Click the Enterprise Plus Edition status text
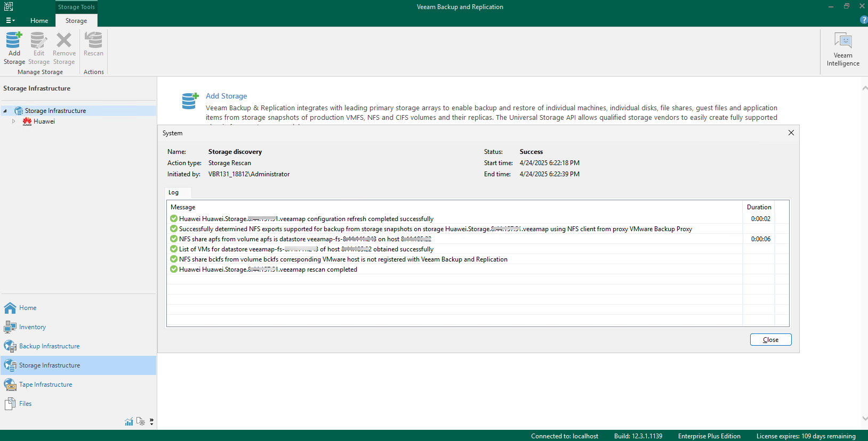This screenshot has width=868, height=441. tap(709, 436)
